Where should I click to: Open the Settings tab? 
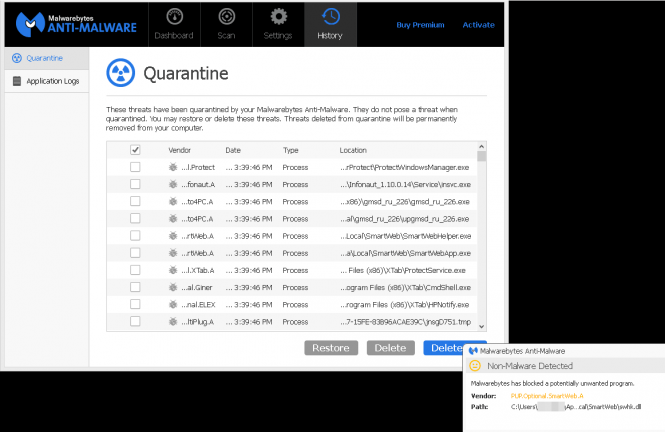click(x=278, y=24)
